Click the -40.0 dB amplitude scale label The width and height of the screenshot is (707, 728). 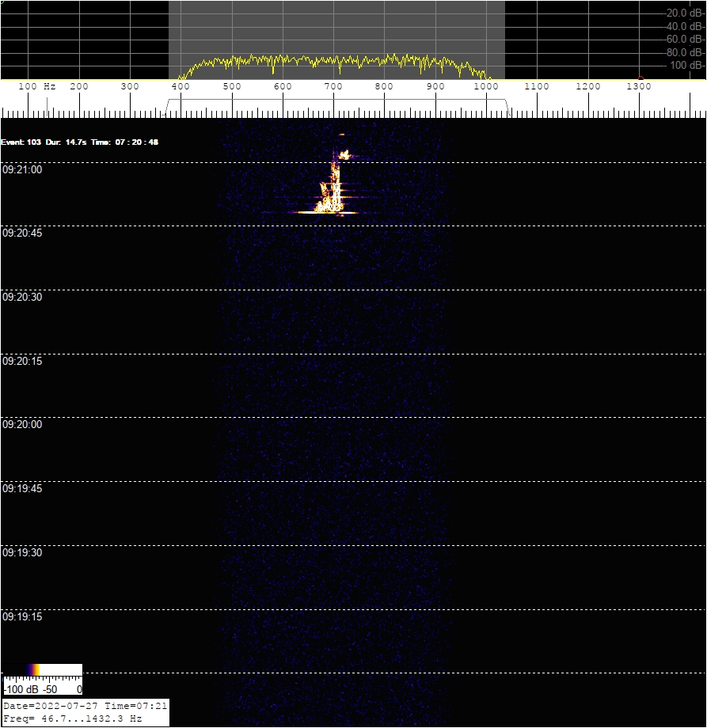click(684, 26)
